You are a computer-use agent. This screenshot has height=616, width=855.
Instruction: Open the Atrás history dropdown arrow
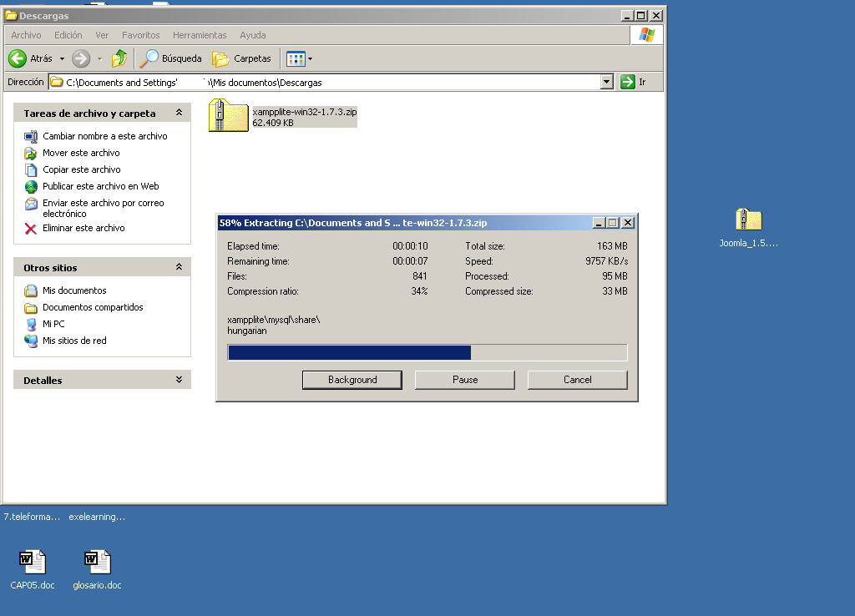coord(62,58)
